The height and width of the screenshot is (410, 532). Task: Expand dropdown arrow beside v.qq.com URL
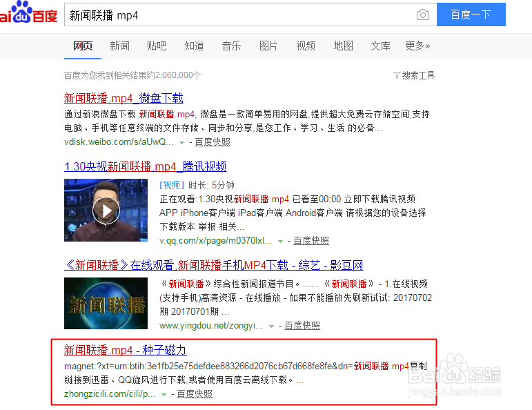280,242
